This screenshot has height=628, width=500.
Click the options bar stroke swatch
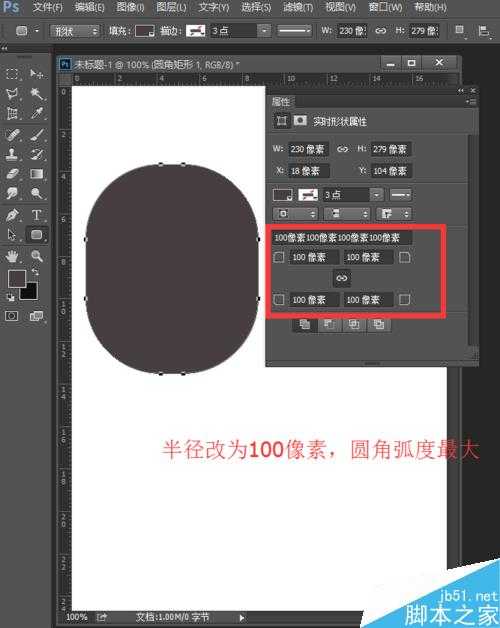[x=196, y=30]
